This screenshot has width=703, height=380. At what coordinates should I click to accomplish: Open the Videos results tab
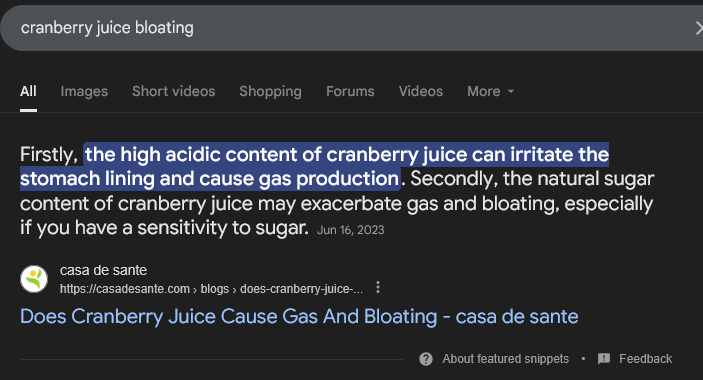tap(421, 91)
